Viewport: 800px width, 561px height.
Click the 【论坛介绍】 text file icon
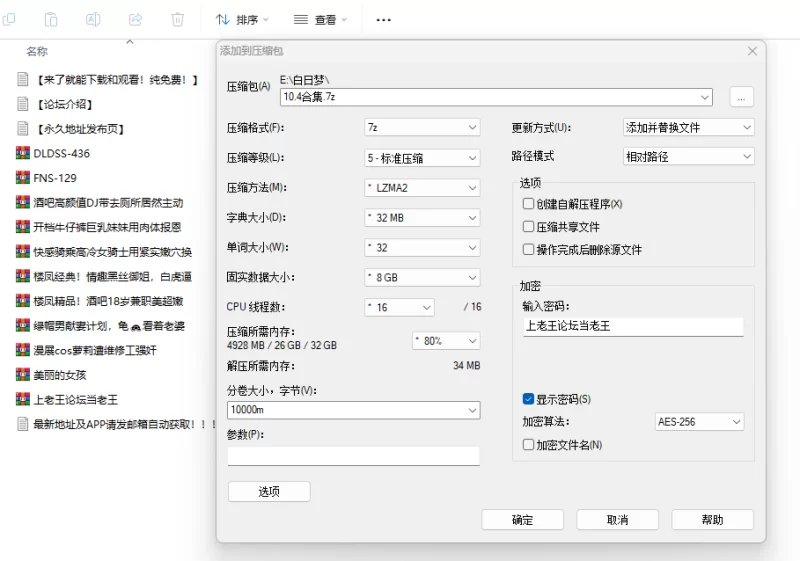click(23, 104)
